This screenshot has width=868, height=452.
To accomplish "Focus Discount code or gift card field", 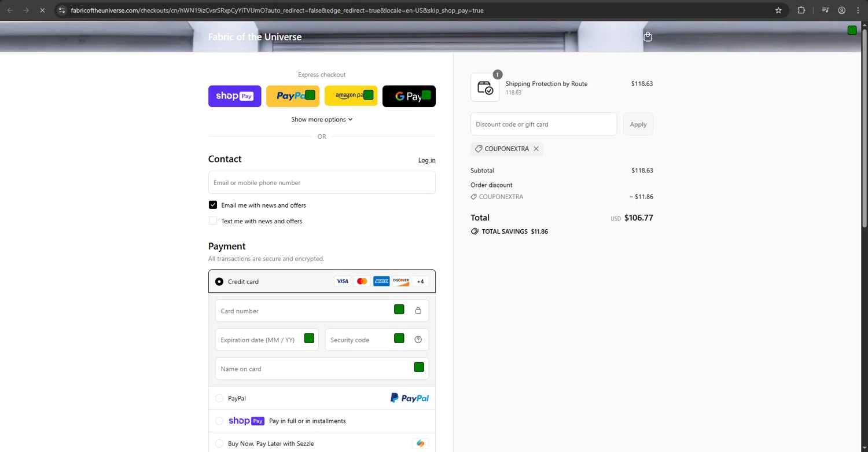I will 544,124.
